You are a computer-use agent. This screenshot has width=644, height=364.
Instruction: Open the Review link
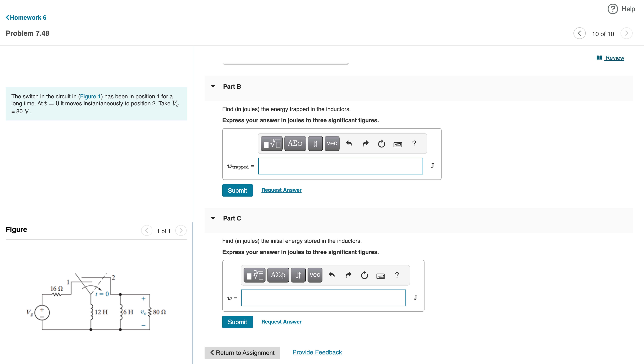pos(610,58)
